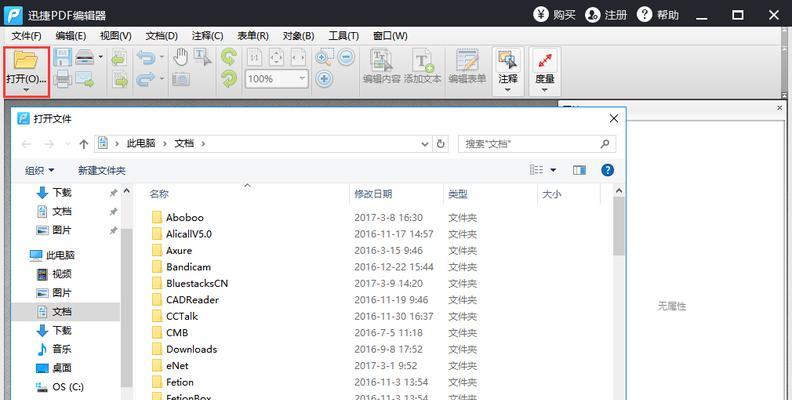
Task: Click the next page green arrow icon
Action: 120,79
